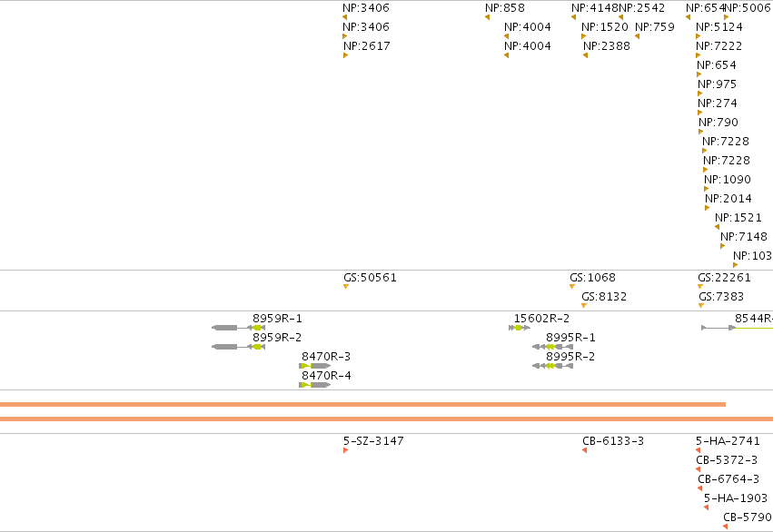The width and height of the screenshot is (773, 532).
Task: Select the CB-6133-3 feature label
Action: click(x=613, y=441)
